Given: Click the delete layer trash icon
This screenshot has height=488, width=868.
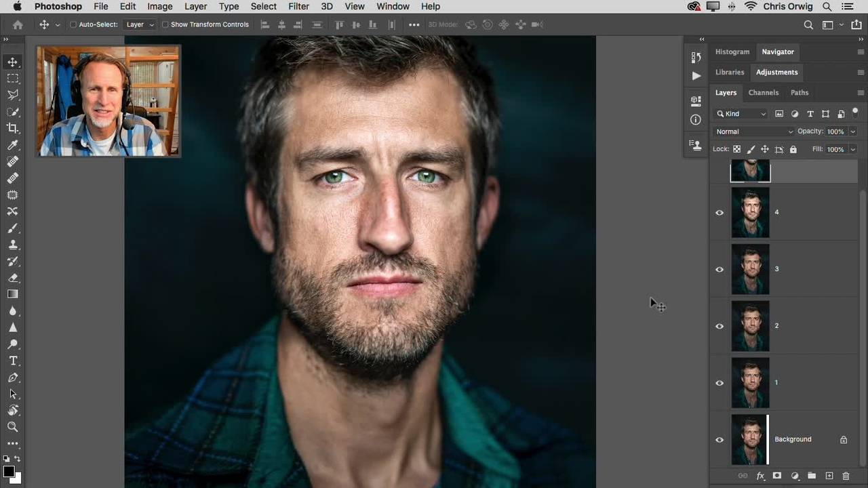Looking at the screenshot, I should pos(846,476).
